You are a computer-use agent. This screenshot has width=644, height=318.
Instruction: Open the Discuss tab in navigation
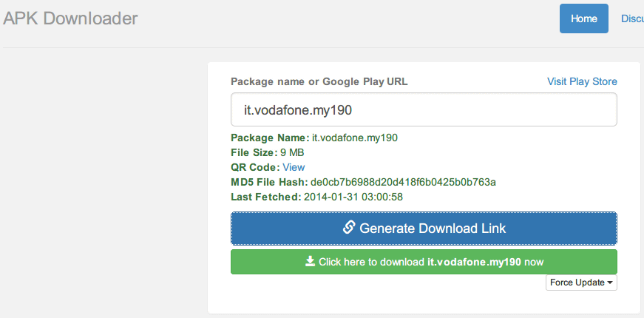point(632,18)
